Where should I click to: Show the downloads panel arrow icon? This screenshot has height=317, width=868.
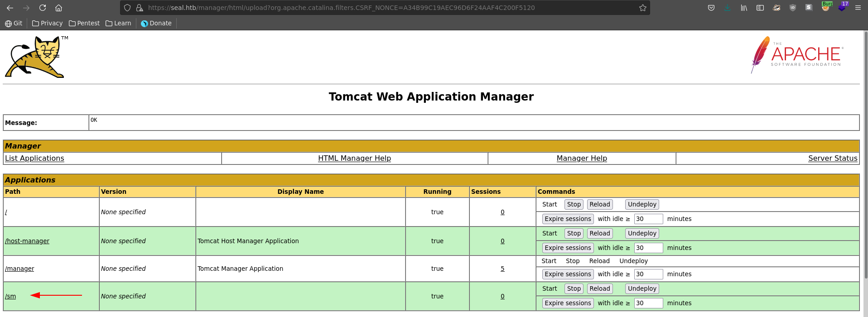click(x=728, y=8)
